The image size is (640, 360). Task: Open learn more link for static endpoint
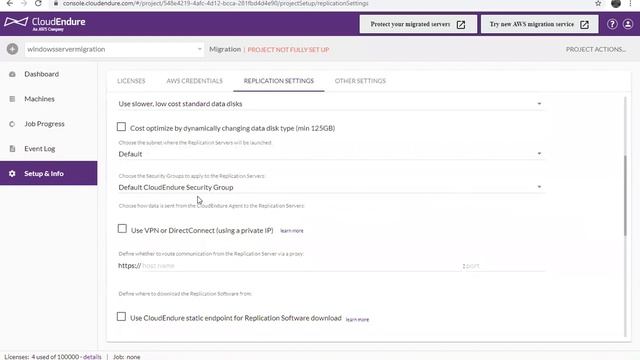[x=357, y=320]
